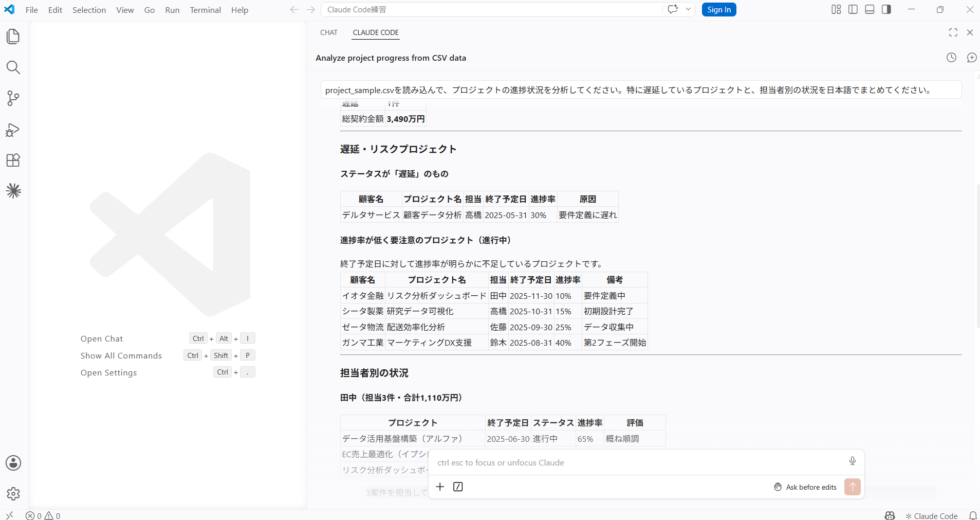The height and width of the screenshot is (520, 980).
Task: Open the Search view in activity bar
Action: tap(13, 67)
